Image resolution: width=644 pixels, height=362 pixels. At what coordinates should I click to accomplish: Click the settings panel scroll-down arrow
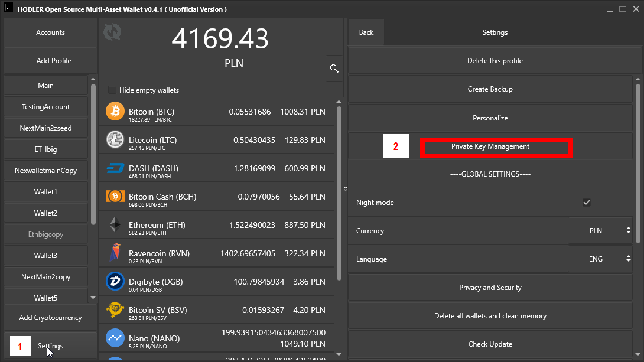pyautogui.click(x=638, y=354)
